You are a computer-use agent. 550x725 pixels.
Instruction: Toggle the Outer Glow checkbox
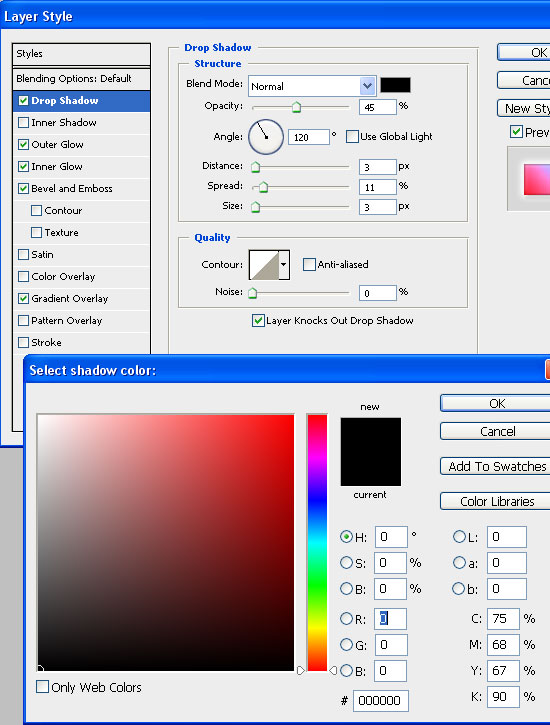click(x=24, y=145)
